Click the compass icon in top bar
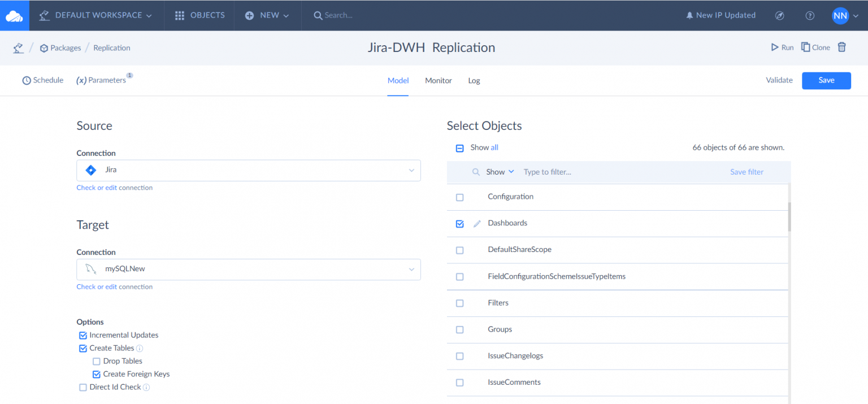Screen dimensions: 868x404 779,16
